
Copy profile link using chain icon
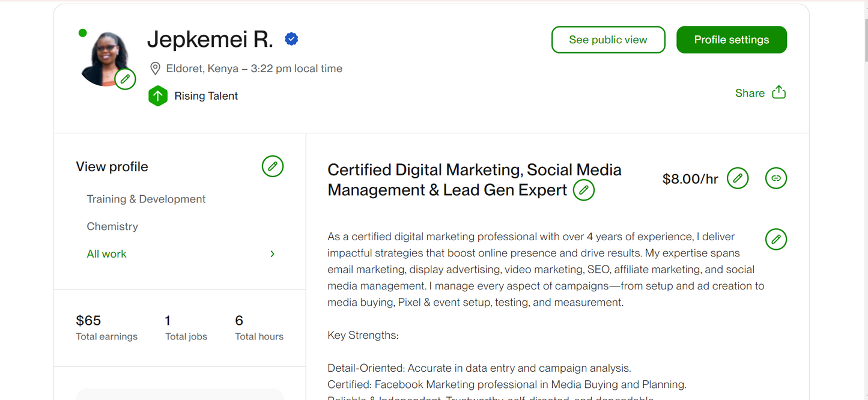pos(775,178)
